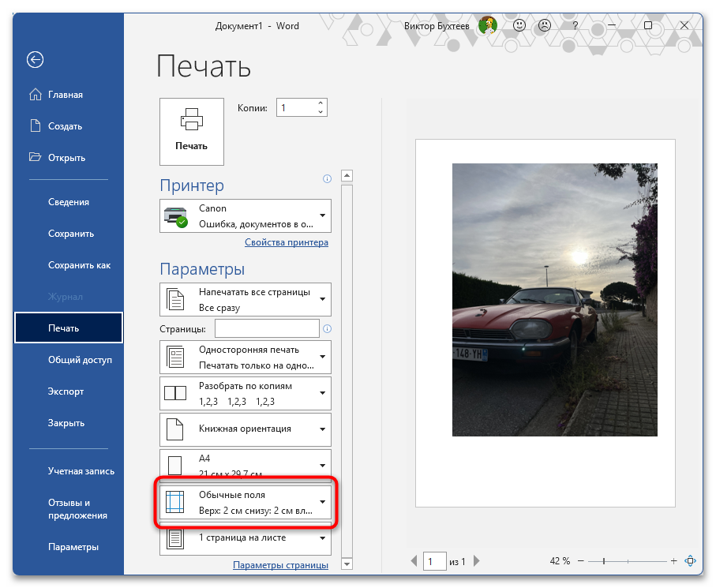Click the back arrow icon
This screenshot has width=716, height=588.
(35, 59)
